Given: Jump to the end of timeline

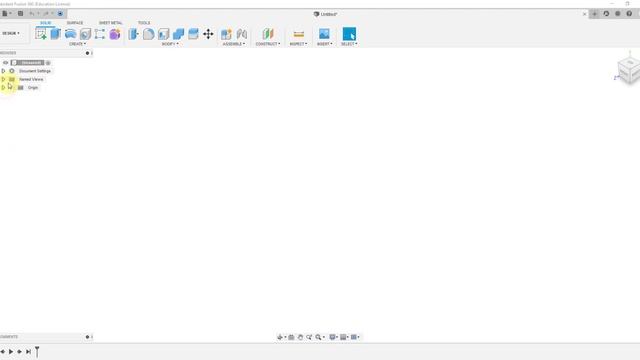Looking at the screenshot, I should tap(28, 351).
